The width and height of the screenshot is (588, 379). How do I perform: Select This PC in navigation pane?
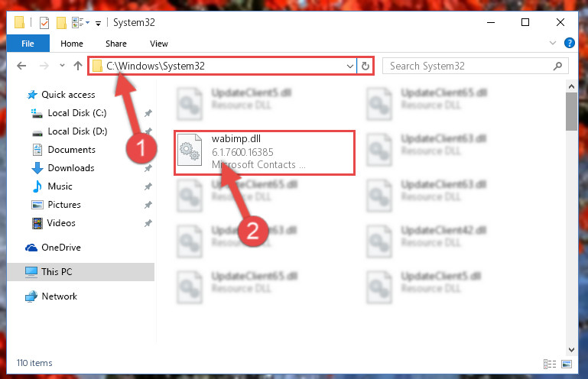pos(80,272)
